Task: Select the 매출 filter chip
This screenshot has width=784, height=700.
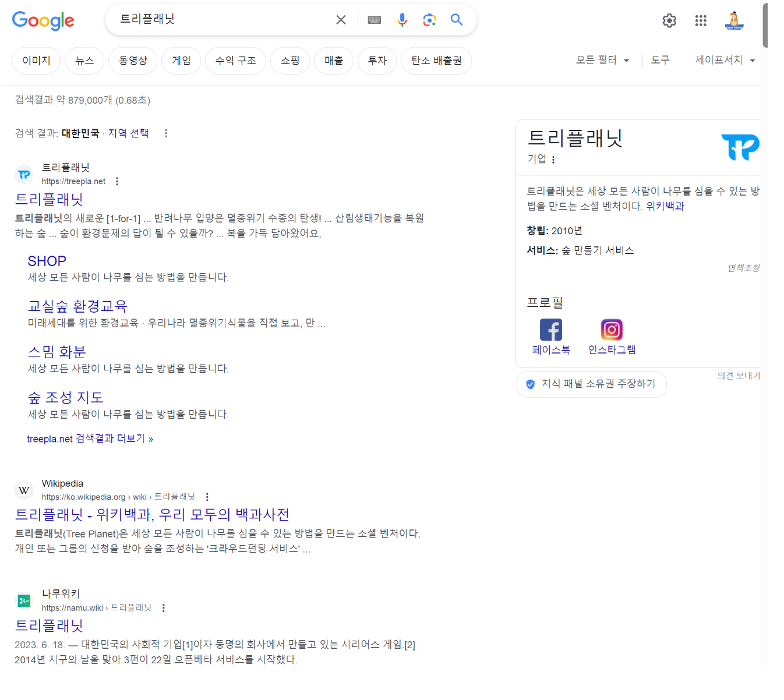Action: (x=334, y=61)
